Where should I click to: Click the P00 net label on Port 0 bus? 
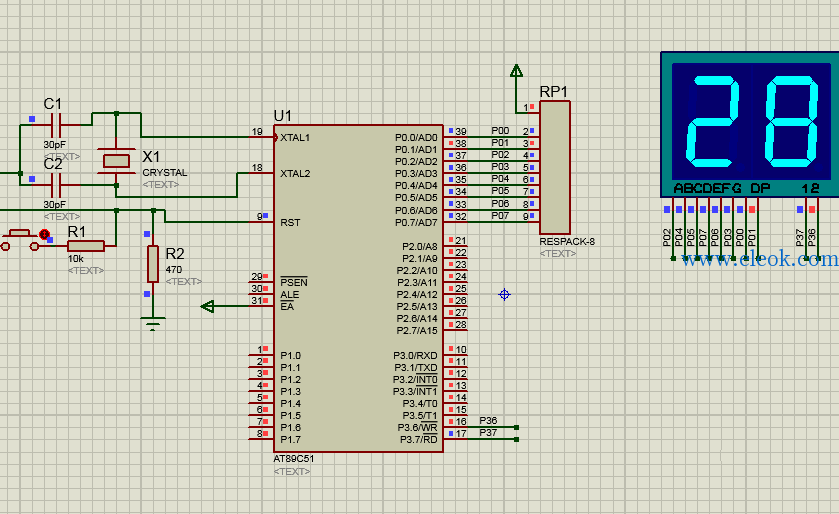pyautogui.click(x=500, y=131)
